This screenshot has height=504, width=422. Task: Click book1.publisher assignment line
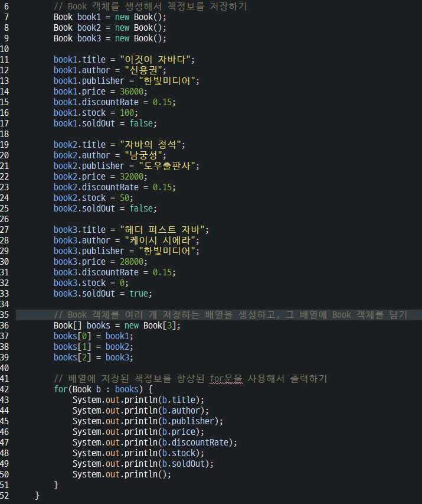click(126, 81)
